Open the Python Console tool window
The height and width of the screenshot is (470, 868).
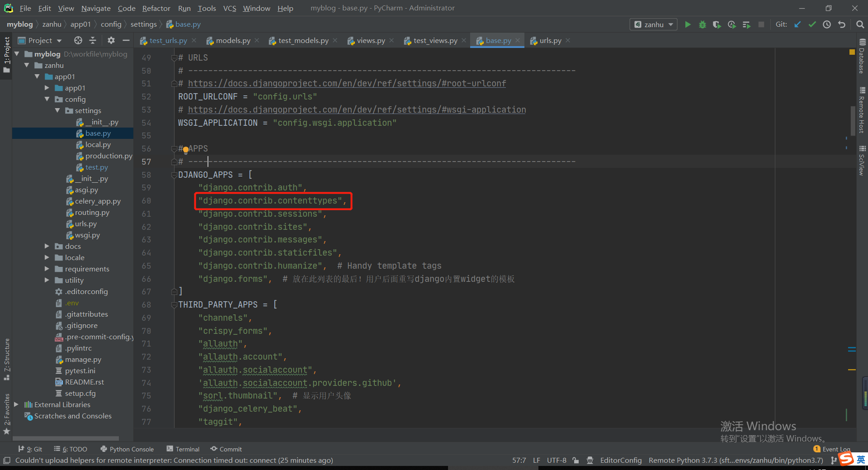tap(127, 449)
